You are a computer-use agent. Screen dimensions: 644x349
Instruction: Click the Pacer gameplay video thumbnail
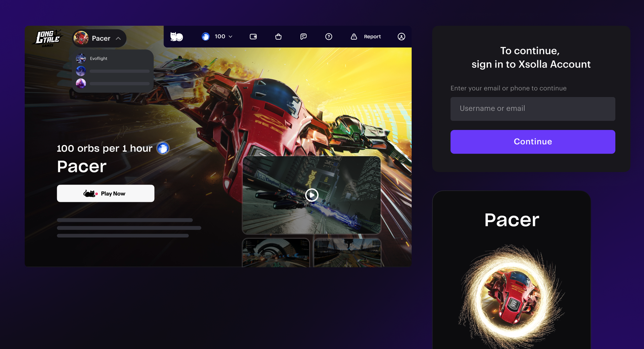[x=311, y=194]
